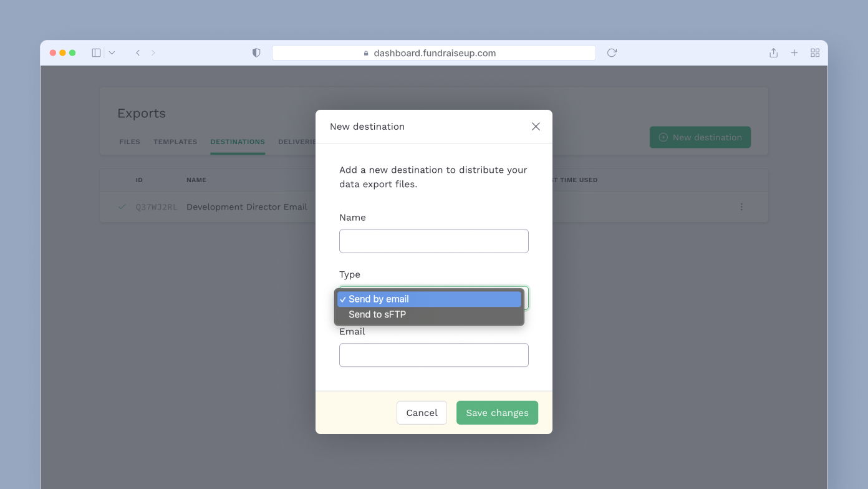This screenshot has height=489, width=868.
Task: Switch to the Files tab
Action: (x=130, y=142)
